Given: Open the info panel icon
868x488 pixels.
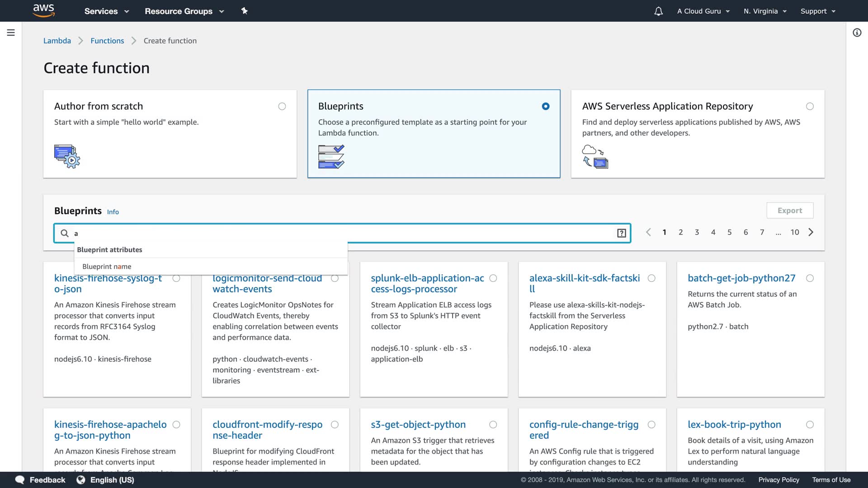Looking at the screenshot, I should click(x=857, y=33).
